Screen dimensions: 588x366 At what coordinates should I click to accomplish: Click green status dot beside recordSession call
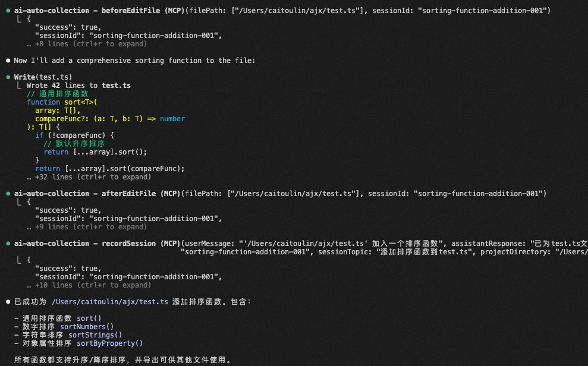(x=8, y=244)
